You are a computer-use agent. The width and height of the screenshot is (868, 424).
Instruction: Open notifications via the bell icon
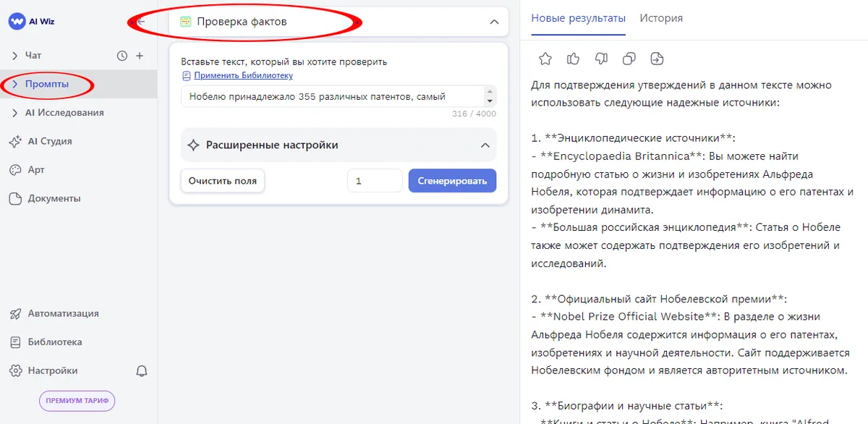tap(142, 370)
